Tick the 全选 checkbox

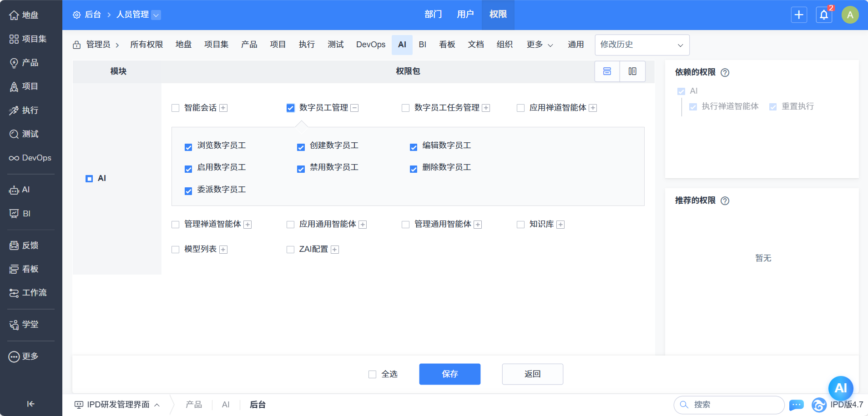point(373,374)
